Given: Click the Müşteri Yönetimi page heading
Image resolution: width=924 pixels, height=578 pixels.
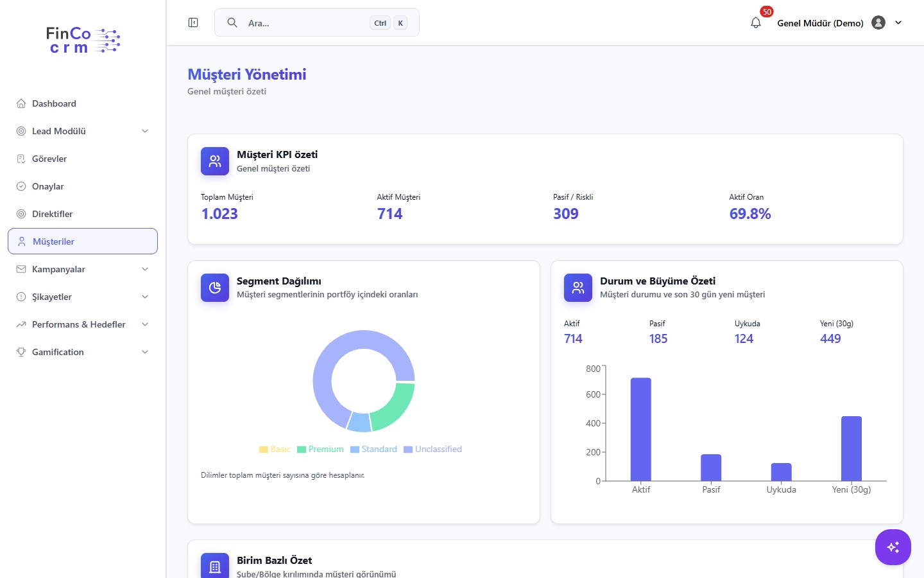Looking at the screenshot, I should pos(247,74).
